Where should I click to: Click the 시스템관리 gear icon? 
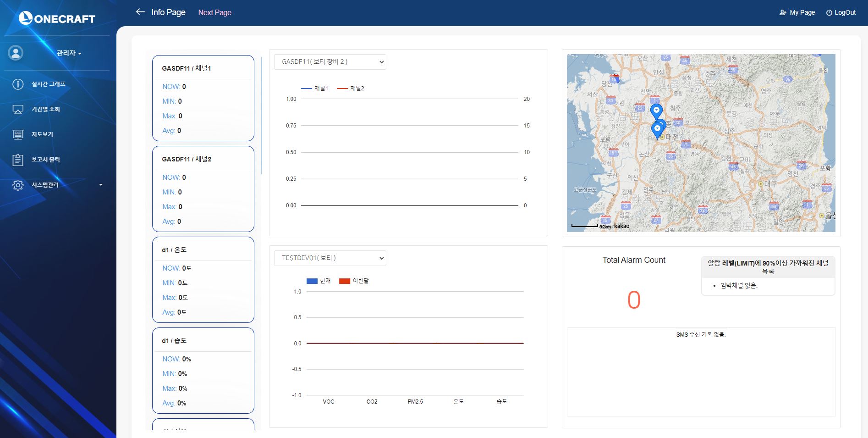point(18,185)
